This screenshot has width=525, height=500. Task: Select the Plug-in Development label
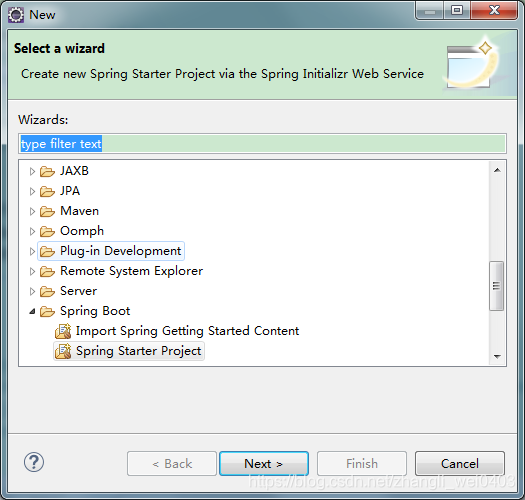(x=121, y=251)
